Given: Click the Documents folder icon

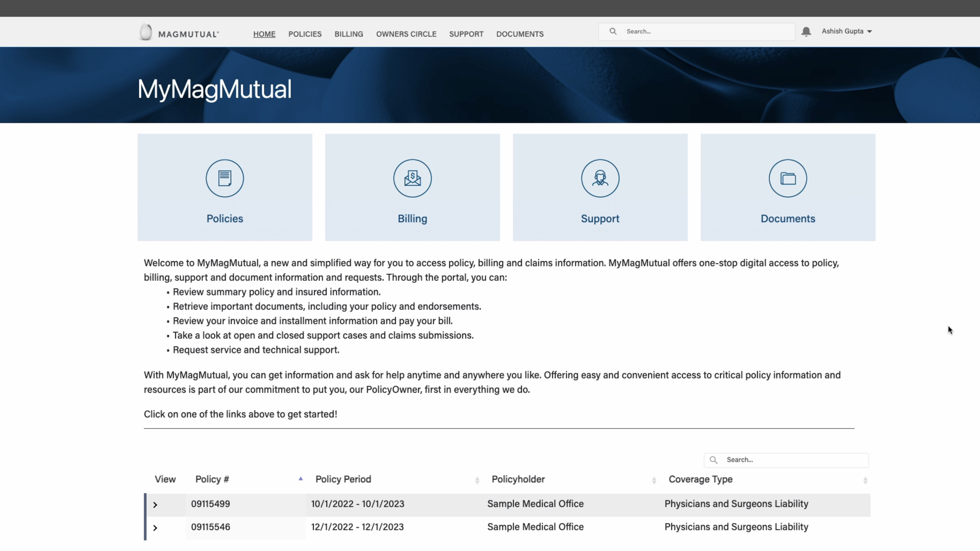Looking at the screenshot, I should click(788, 178).
